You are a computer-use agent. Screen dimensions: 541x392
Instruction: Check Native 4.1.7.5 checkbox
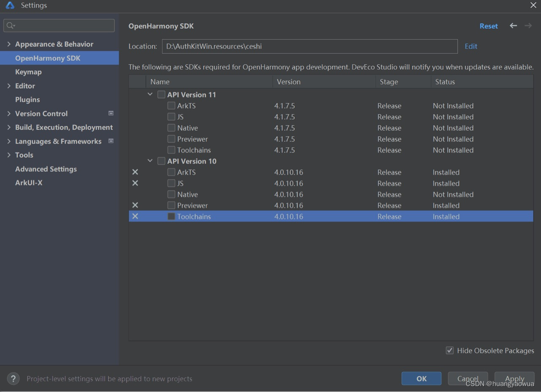pyautogui.click(x=171, y=128)
